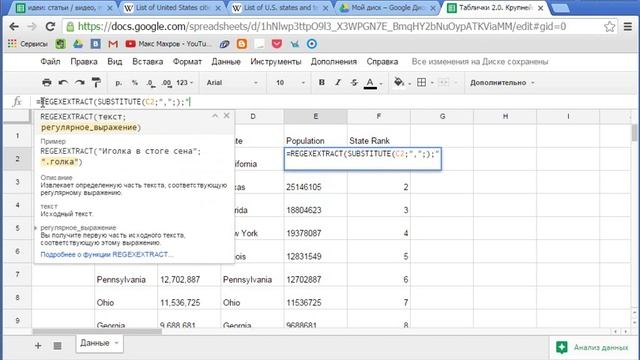Viewport: 640px width, 360px height.
Task: Open the Gmail bookmark icon
Action: coord(113,44)
